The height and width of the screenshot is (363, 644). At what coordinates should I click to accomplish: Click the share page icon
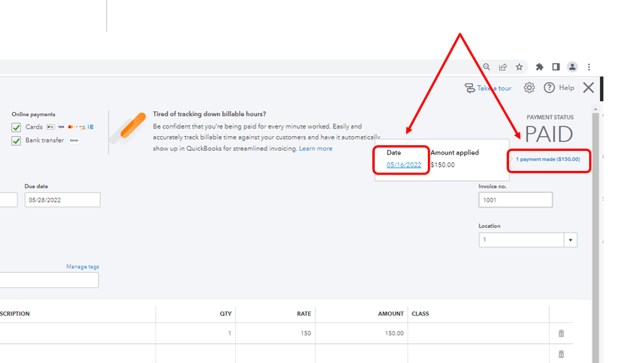point(503,67)
